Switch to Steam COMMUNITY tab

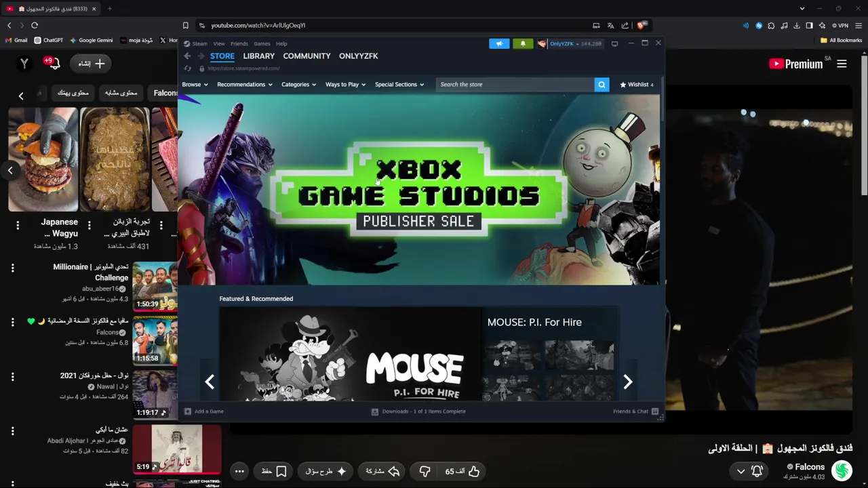[x=307, y=56]
